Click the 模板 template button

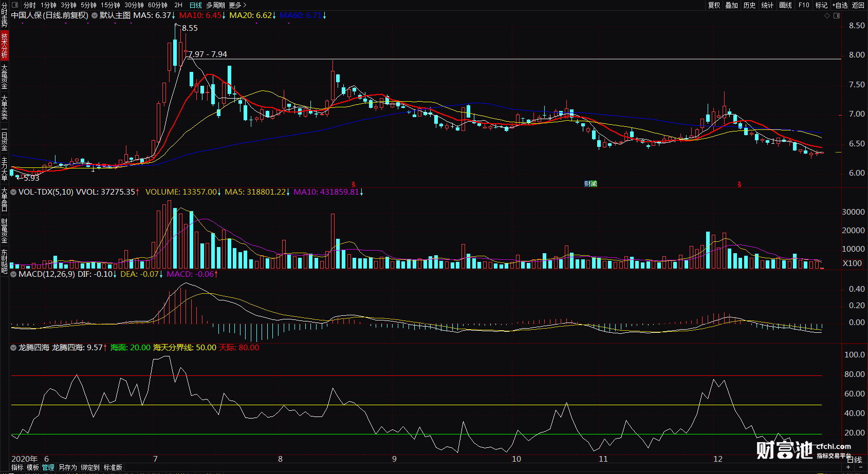(x=33, y=468)
